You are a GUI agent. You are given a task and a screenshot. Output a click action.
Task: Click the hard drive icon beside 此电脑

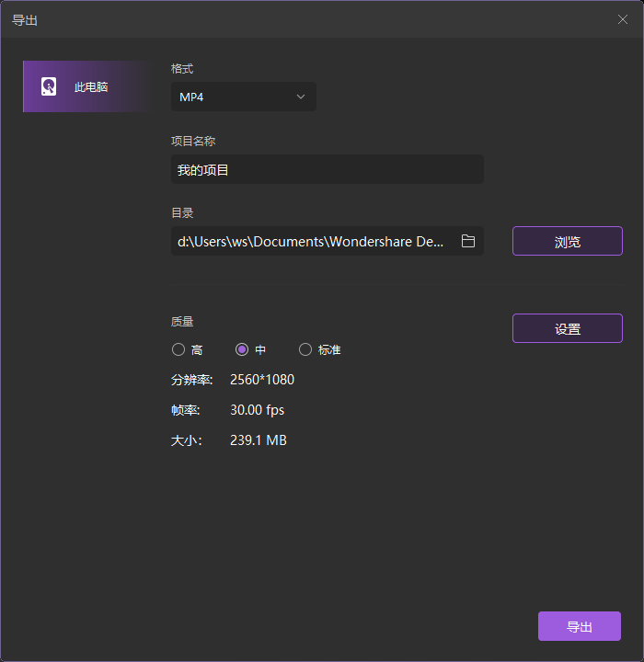(x=49, y=87)
